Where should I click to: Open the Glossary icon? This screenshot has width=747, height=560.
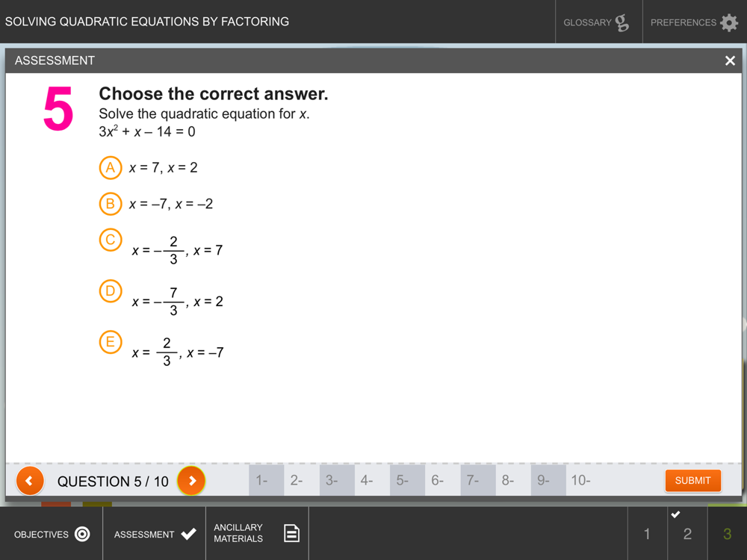point(622,22)
